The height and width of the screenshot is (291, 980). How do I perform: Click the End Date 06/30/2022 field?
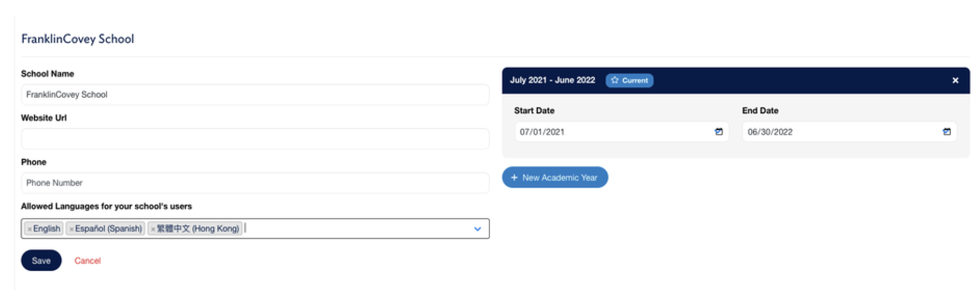pos(840,132)
